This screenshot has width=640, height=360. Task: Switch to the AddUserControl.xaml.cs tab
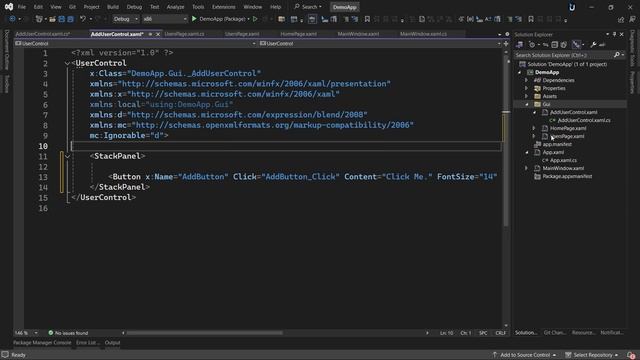43,34
